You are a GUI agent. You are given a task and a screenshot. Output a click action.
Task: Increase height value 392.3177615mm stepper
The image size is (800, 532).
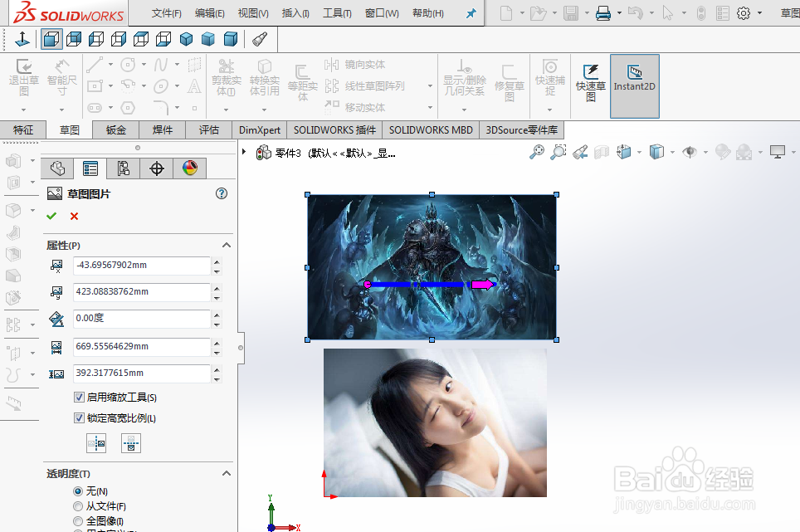point(217,369)
